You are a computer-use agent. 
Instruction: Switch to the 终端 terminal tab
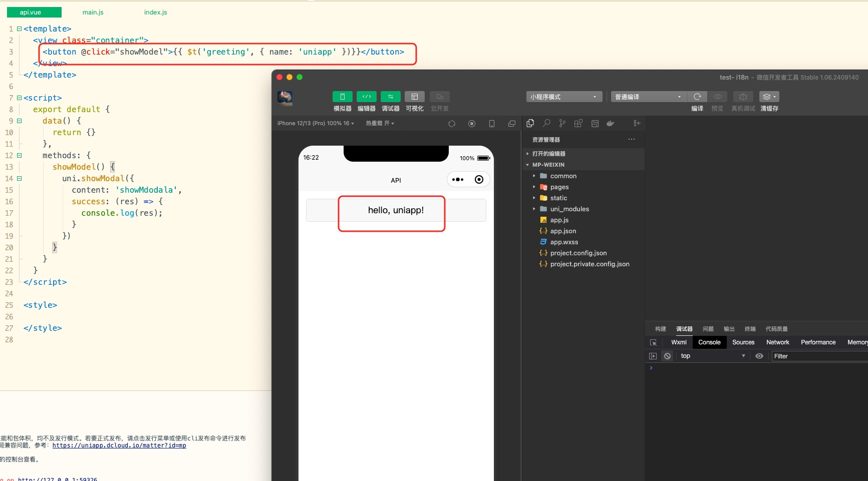[x=750, y=329]
